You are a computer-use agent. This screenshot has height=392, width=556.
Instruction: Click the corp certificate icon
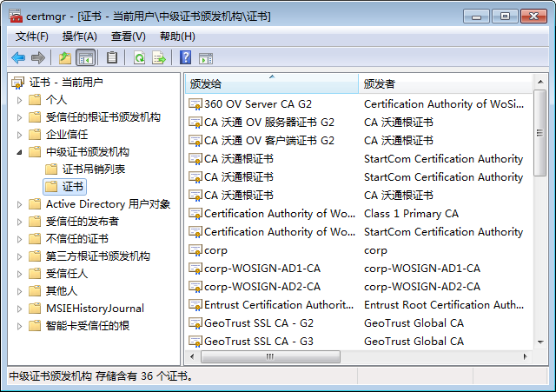[x=195, y=250]
